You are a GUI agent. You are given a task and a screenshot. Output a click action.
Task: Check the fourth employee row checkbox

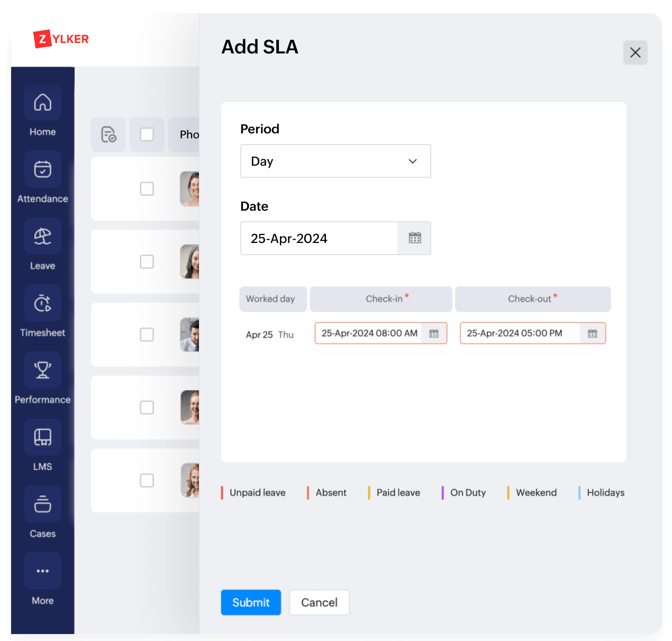point(147,408)
